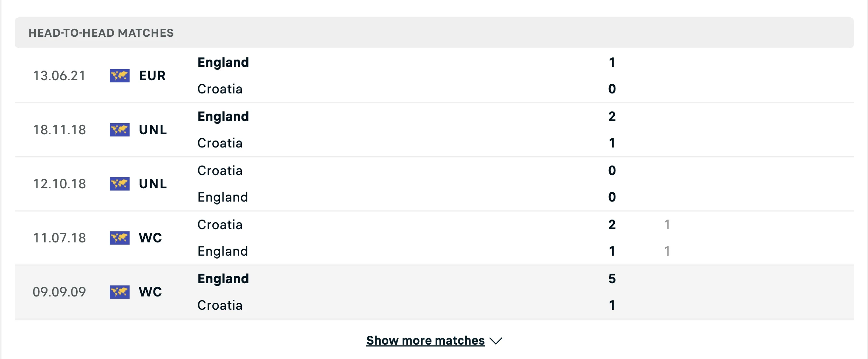
Task: Select England in the 13.06.21 match row
Action: [x=223, y=63]
